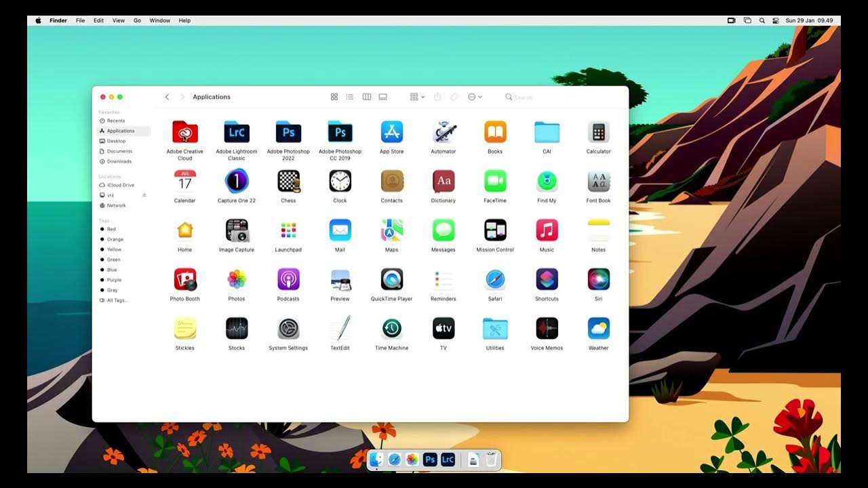Select the Time Machine icon
This screenshot has width=868, height=488.
(392, 329)
